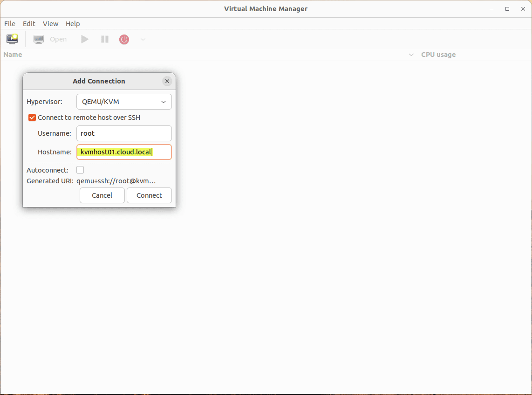Click the Pause toolbar icon

[105, 39]
